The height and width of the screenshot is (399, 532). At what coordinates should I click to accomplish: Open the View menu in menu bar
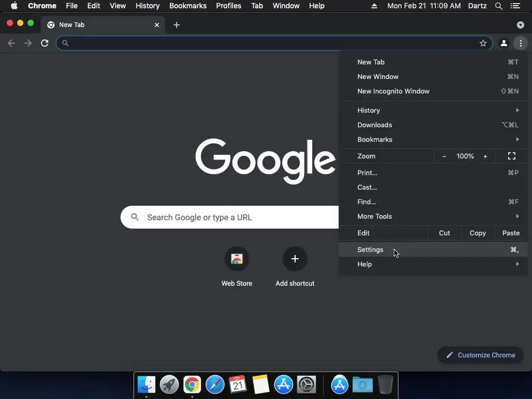[x=118, y=6]
